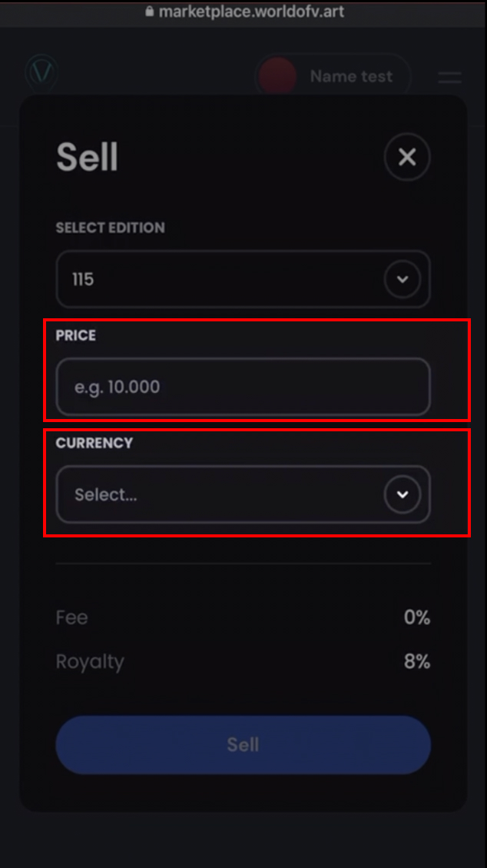Expand the Currency chevron arrow
This screenshot has height=868, width=487.
point(403,494)
